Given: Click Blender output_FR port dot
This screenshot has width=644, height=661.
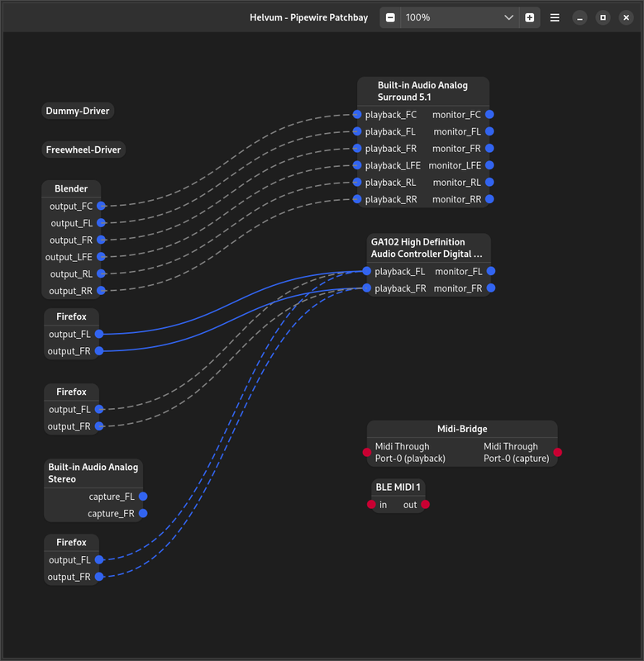Looking at the screenshot, I should 101,240.
